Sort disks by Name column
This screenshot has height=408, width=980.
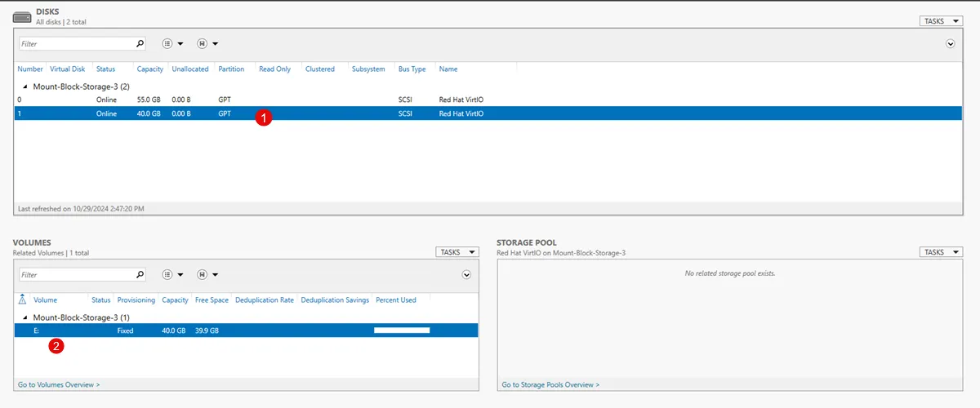click(x=448, y=69)
